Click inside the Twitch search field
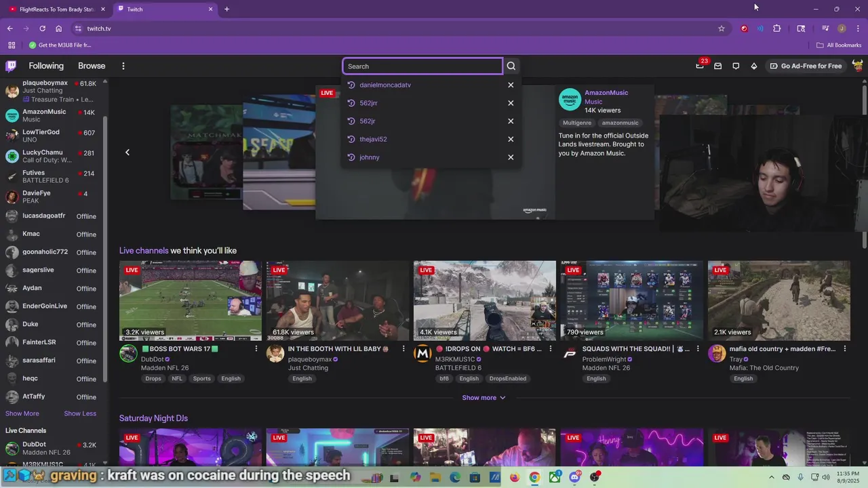Viewport: 868px width, 488px height. (x=422, y=66)
